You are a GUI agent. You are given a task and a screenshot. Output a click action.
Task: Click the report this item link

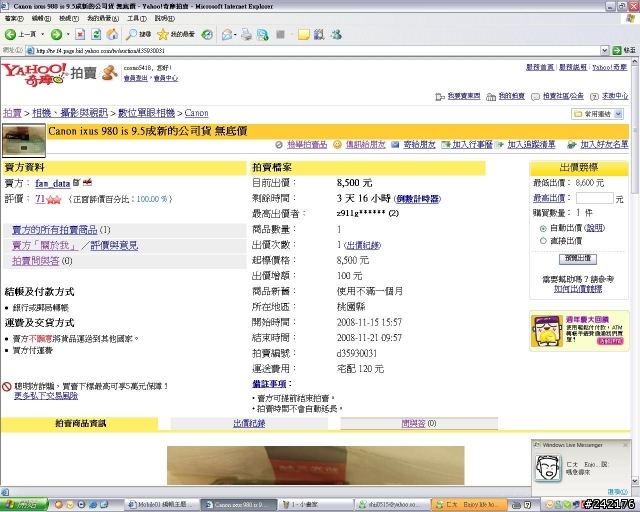coord(307,145)
